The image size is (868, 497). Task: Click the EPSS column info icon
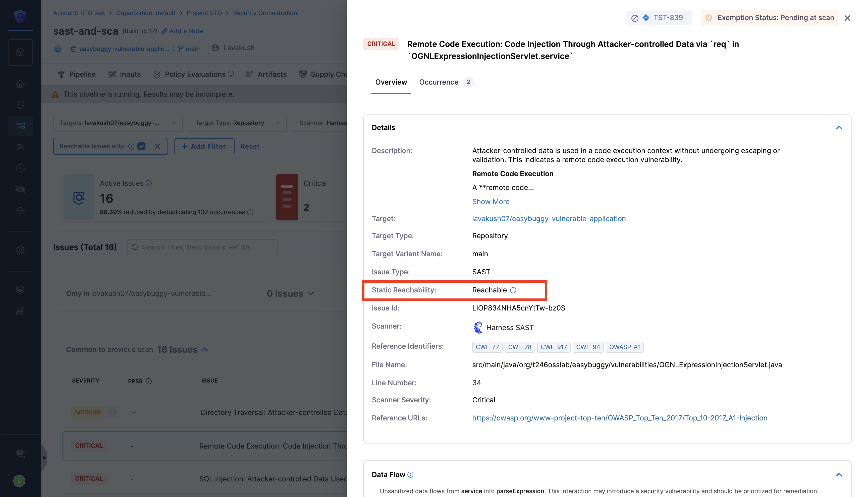148,381
